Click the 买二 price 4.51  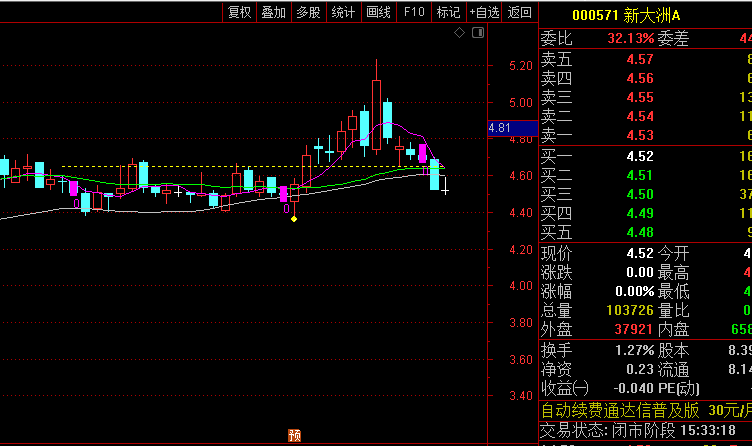[640, 176]
